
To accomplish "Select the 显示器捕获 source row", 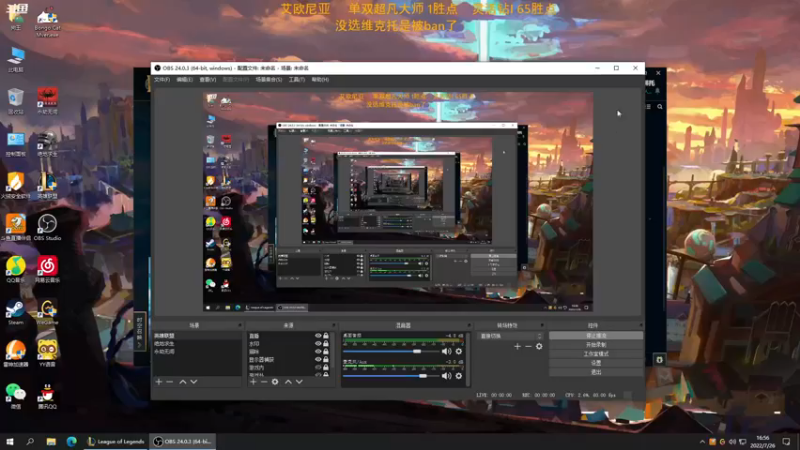I will 289,360.
